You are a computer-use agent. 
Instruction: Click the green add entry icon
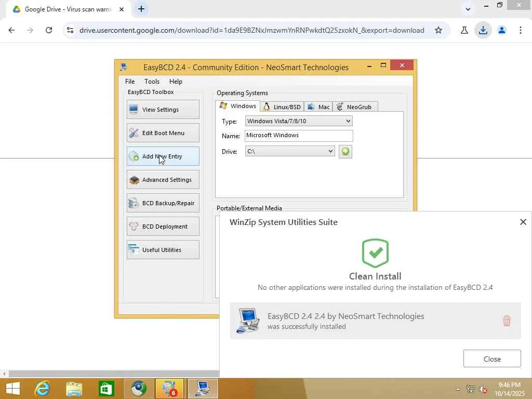[345, 151]
